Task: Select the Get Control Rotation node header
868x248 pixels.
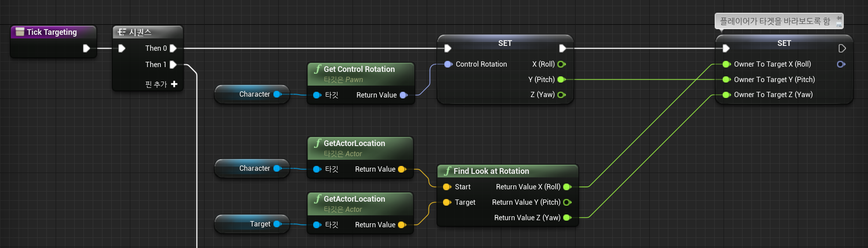Action: [x=360, y=74]
